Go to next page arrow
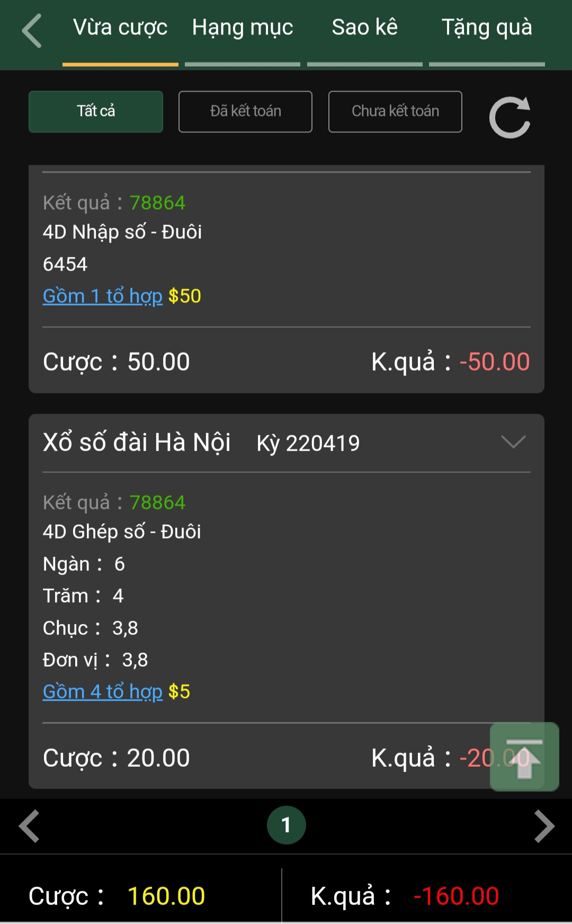Image resolution: width=572 pixels, height=924 pixels. [x=544, y=826]
